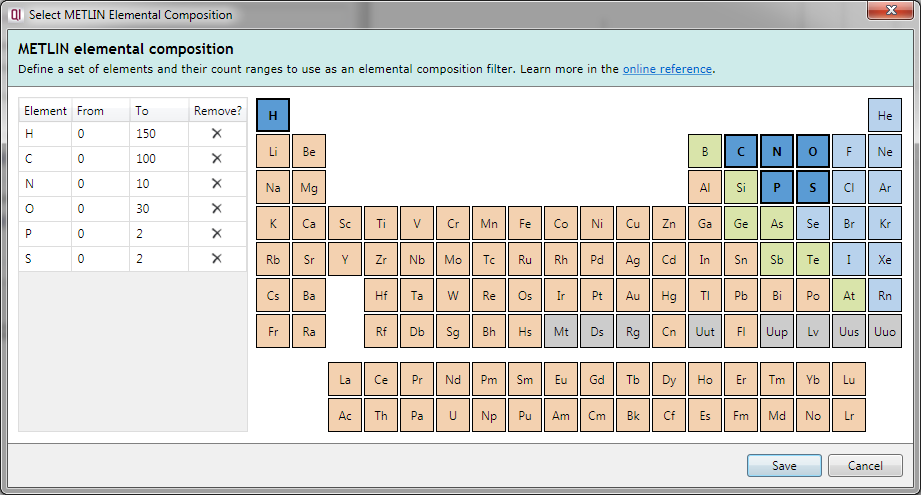Deselect Nitrogen (N) element tile

777,151
